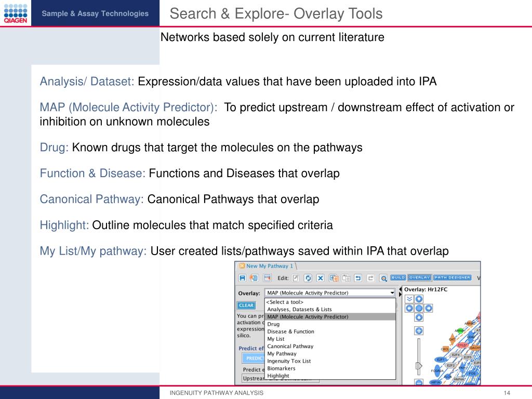Click the 'Canonical Pathway:' slide heading

tap(92, 199)
